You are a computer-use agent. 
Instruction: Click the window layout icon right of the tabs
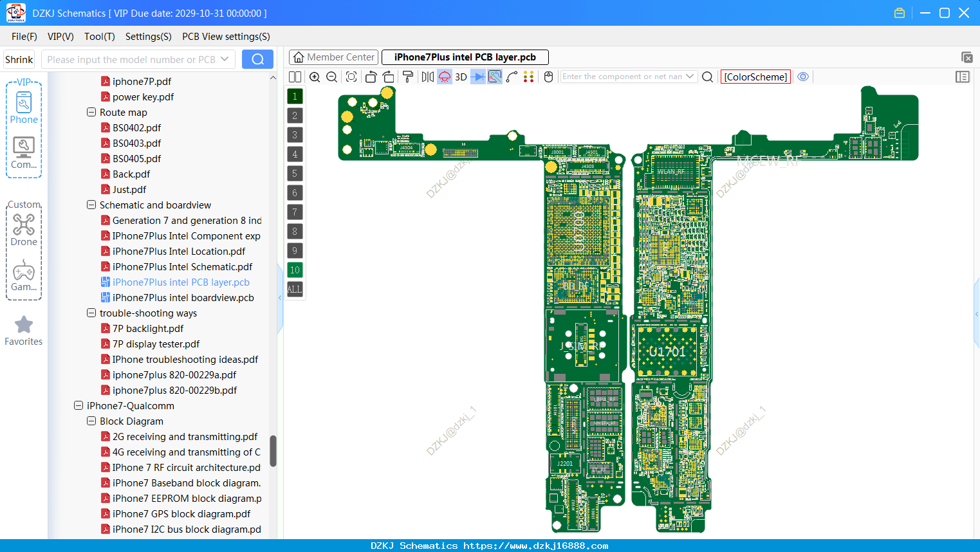(966, 57)
